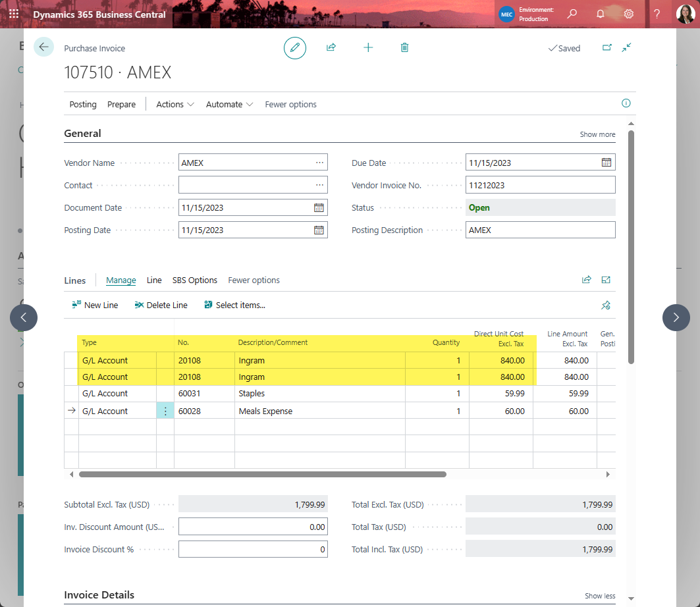Select the 59.99 direct unit cost cell

pyautogui.click(x=501, y=394)
